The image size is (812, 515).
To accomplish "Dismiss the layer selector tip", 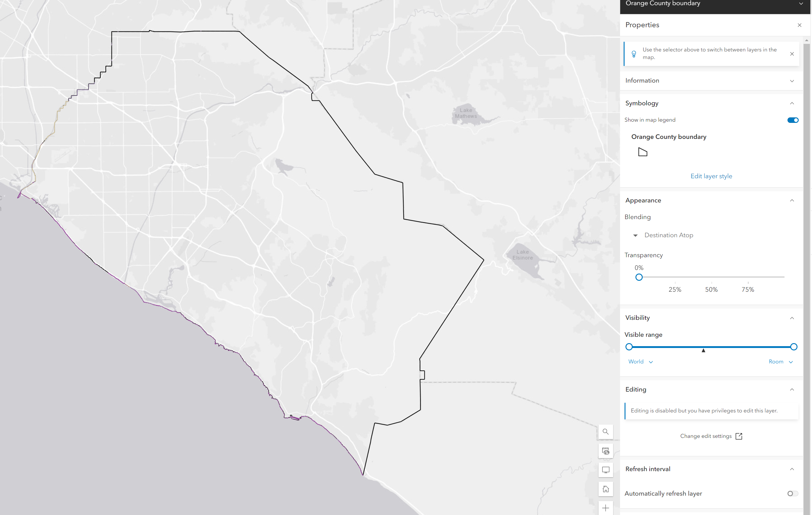I will [x=792, y=54].
